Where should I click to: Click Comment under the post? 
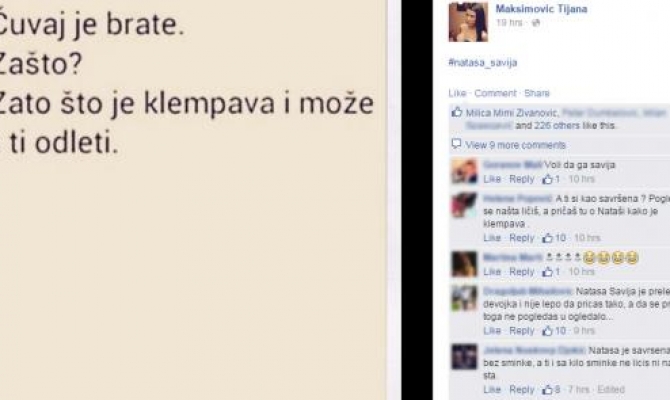495,93
